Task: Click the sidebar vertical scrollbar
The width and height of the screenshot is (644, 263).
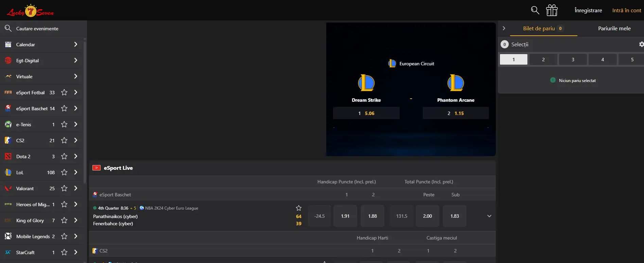Action: pyautogui.click(x=85, y=112)
